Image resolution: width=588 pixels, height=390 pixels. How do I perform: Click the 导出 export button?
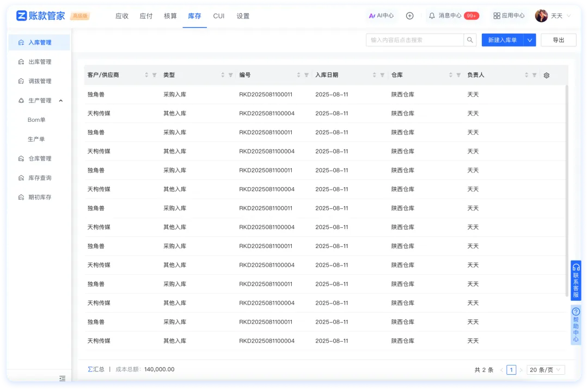(559, 40)
